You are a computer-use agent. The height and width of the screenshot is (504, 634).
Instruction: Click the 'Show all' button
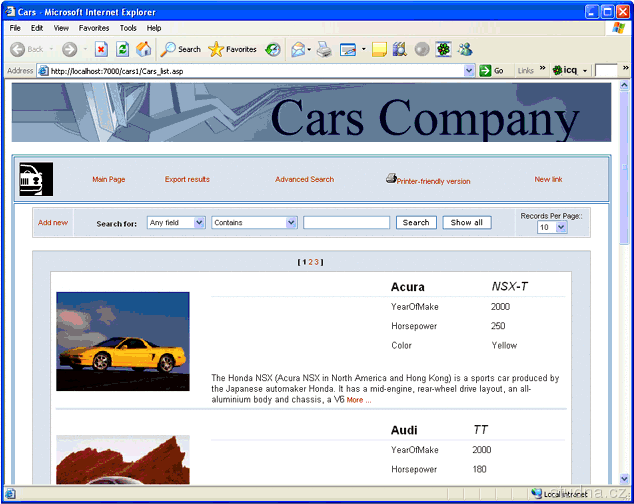(x=466, y=223)
